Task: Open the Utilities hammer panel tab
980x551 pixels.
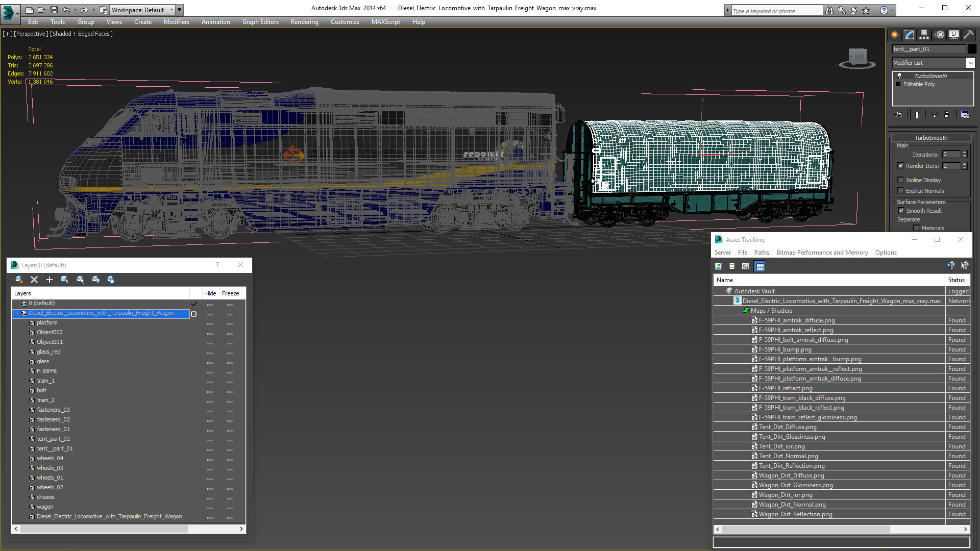Action: 969,35
